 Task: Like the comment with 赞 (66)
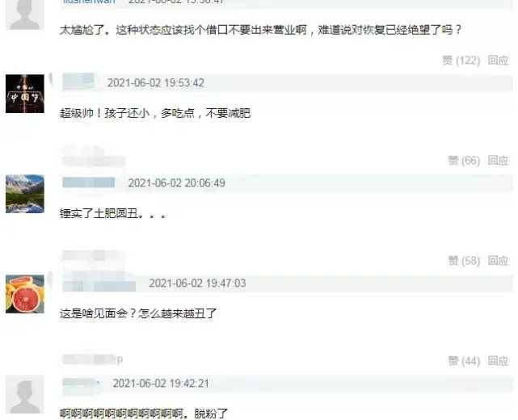point(464,161)
